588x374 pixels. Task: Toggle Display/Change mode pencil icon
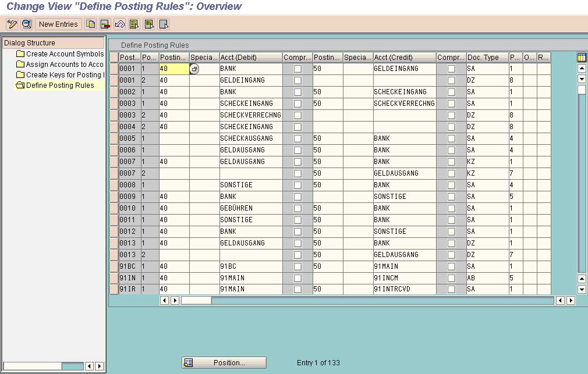click(12, 24)
